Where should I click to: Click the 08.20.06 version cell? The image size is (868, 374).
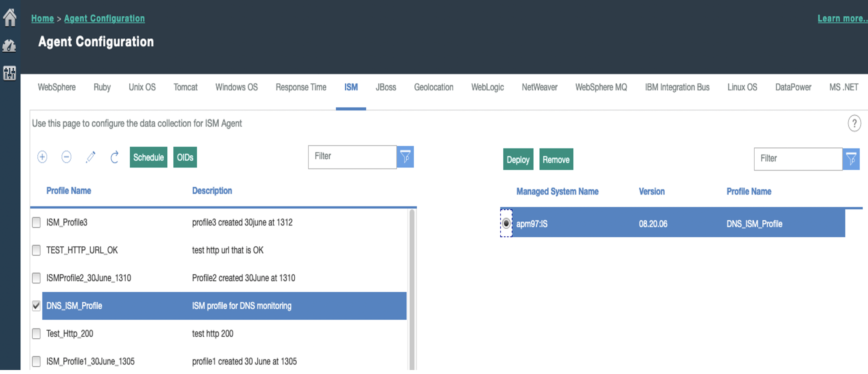point(653,224)
